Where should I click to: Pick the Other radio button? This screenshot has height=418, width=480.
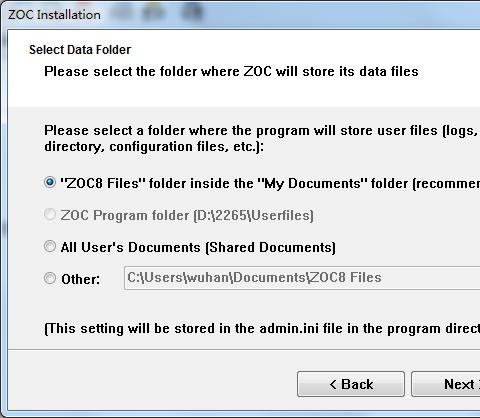pos(50,278)
